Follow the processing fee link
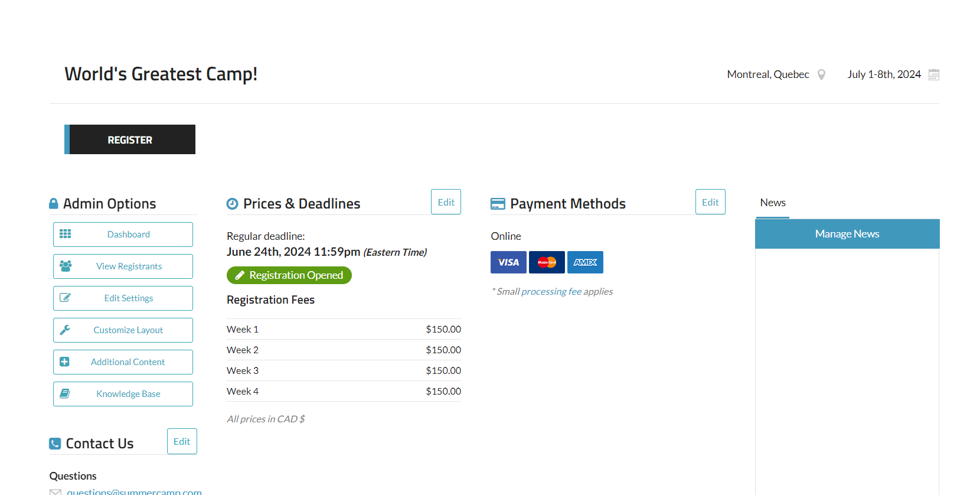Viewport: 980px width, 495px height. [x=551, y=291]
